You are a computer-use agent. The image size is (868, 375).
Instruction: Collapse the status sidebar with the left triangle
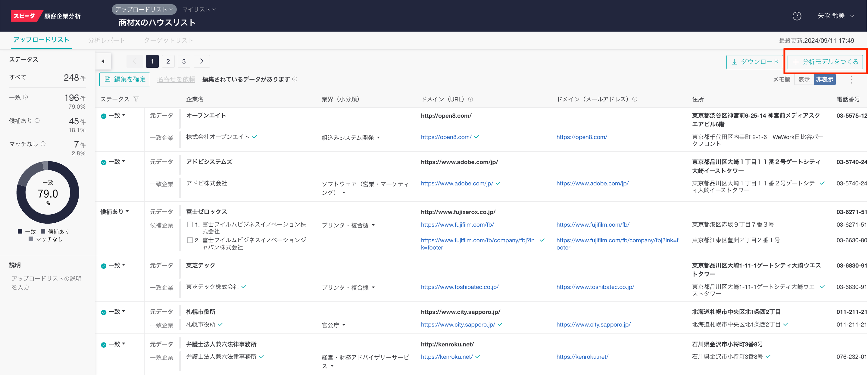(x=103, y=61)
